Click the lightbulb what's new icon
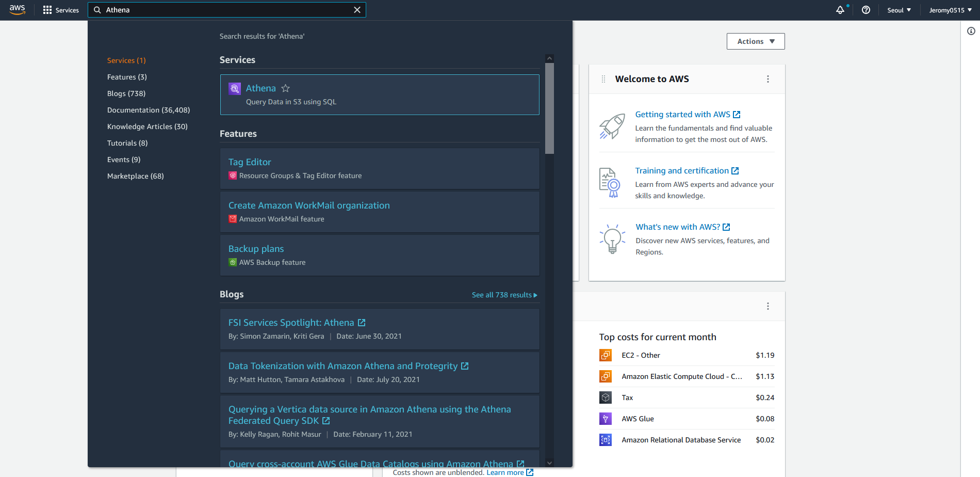This screenshot has height=477, width=980. click(x=612, y=239)
